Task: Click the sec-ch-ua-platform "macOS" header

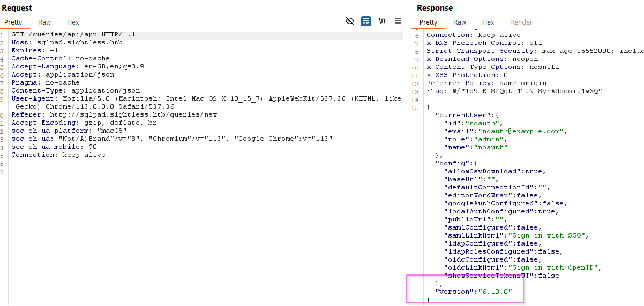Action: (69, 131)
